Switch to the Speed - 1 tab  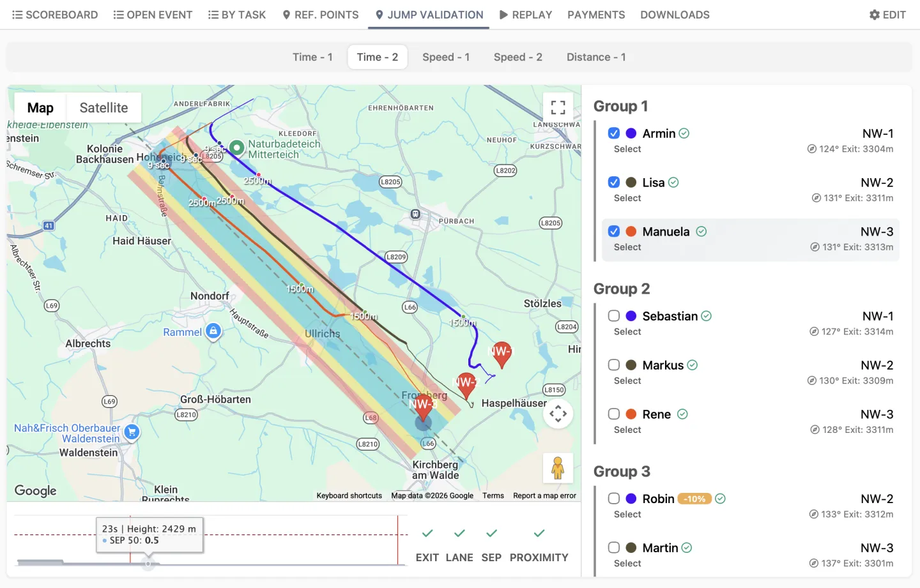(446, 57)
